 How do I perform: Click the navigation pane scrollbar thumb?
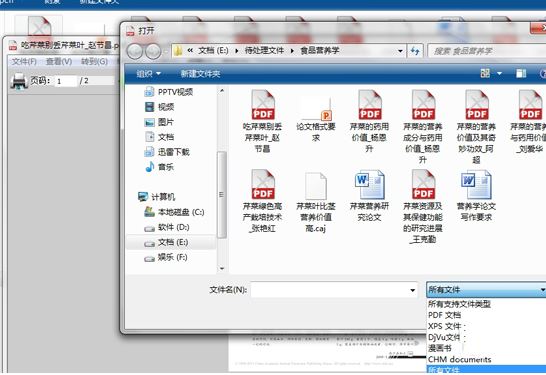click(x=222, y=195)
